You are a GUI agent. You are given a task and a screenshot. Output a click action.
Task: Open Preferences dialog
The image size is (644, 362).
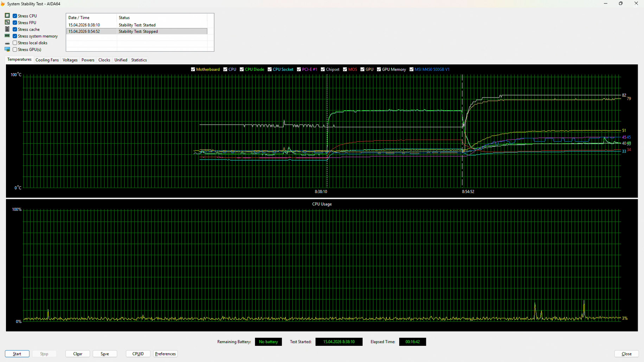point(165,354)
